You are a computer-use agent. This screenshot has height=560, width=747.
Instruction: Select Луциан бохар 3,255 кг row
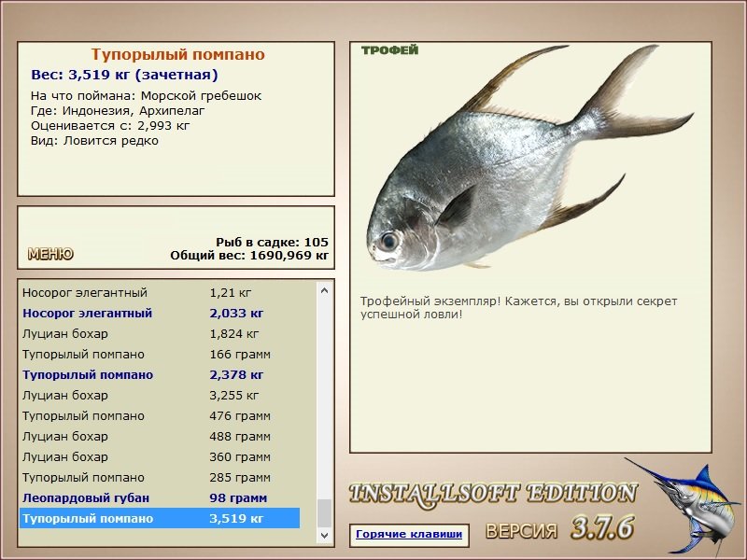[x=160, y=395]
